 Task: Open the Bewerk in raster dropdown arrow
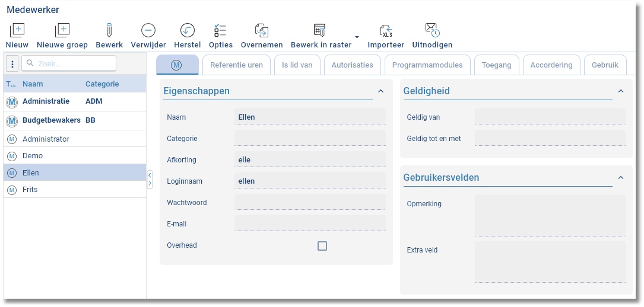357,37
